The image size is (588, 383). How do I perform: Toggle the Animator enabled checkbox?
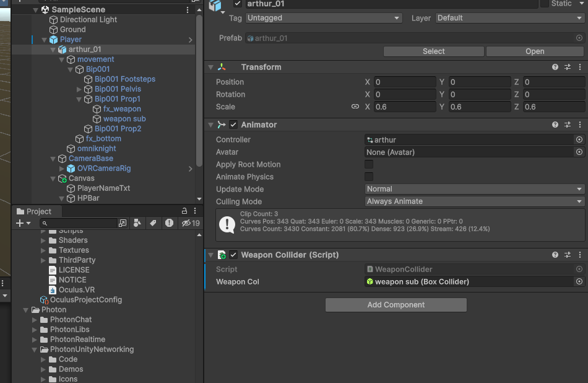[233, 125]
